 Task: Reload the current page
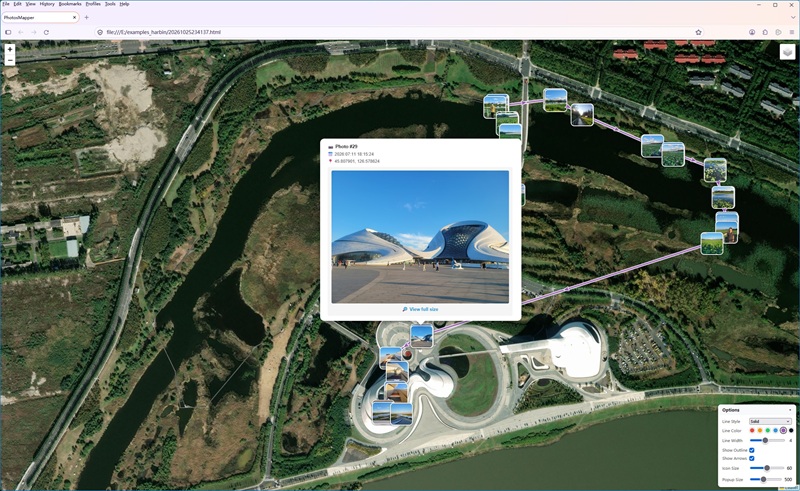click(x=46, y=32)
